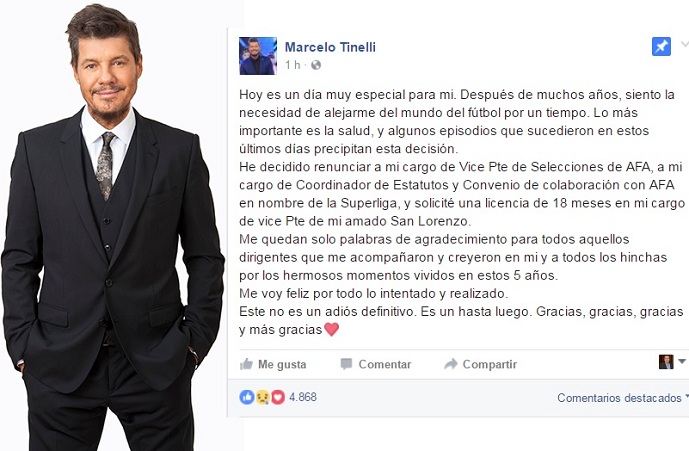Open the post options chevron at top right
The image size is (689, 451).
(685, 44)
